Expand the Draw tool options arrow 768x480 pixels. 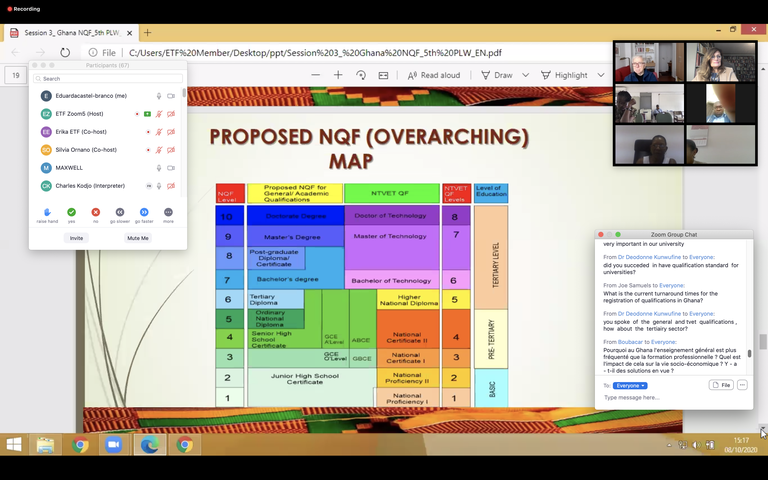click(x=525, y=75)
